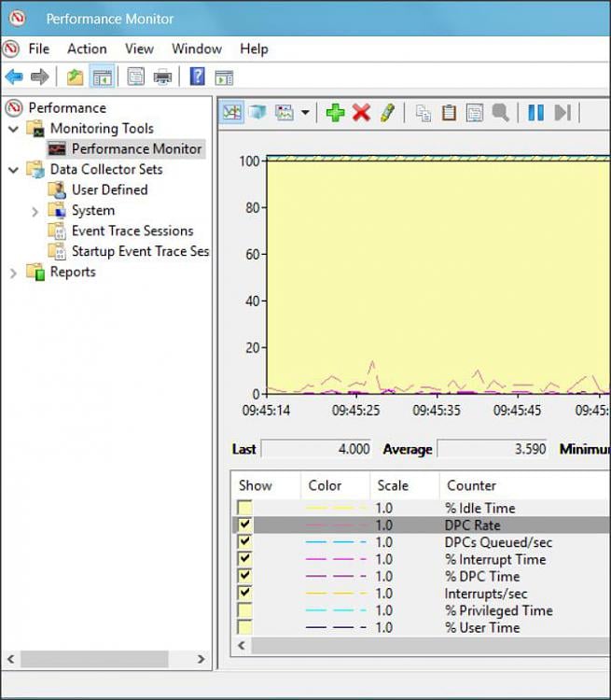Open the File menu
The image size is (611, 700).
click(39, 49)
